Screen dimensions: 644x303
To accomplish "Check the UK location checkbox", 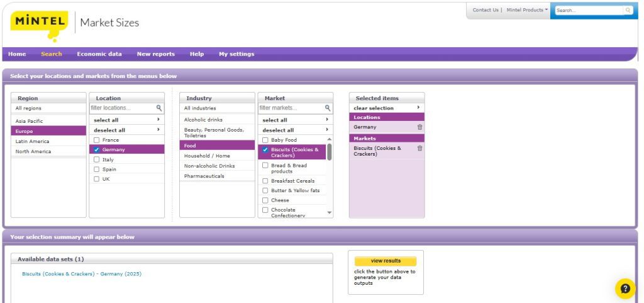I will tap(96, 179).
